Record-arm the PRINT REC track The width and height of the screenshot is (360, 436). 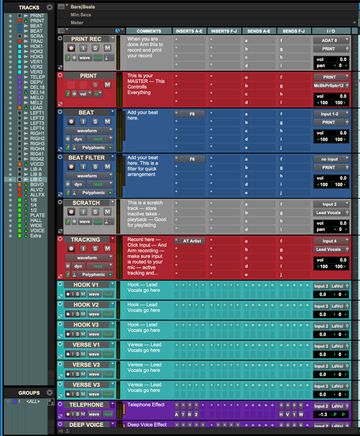pyautogui.click(x=71, y=48)
